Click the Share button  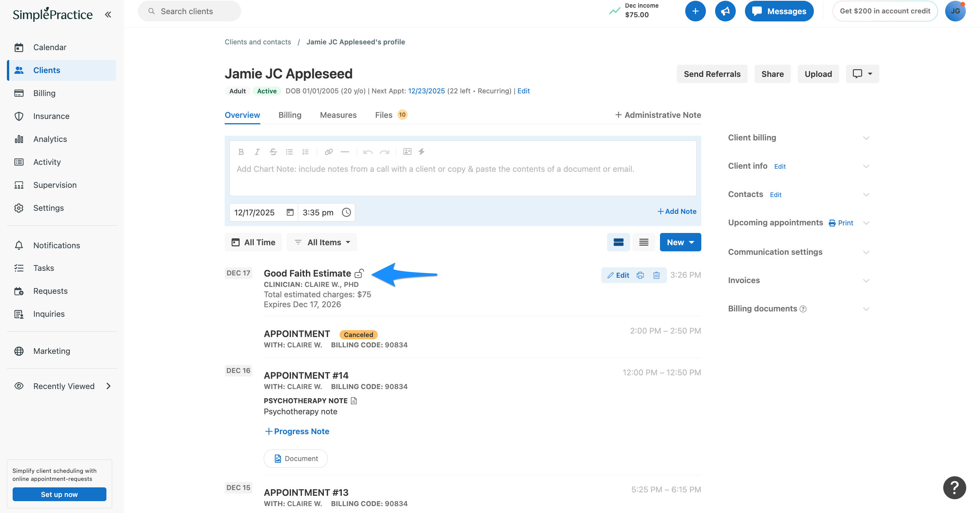click(772, 74)
